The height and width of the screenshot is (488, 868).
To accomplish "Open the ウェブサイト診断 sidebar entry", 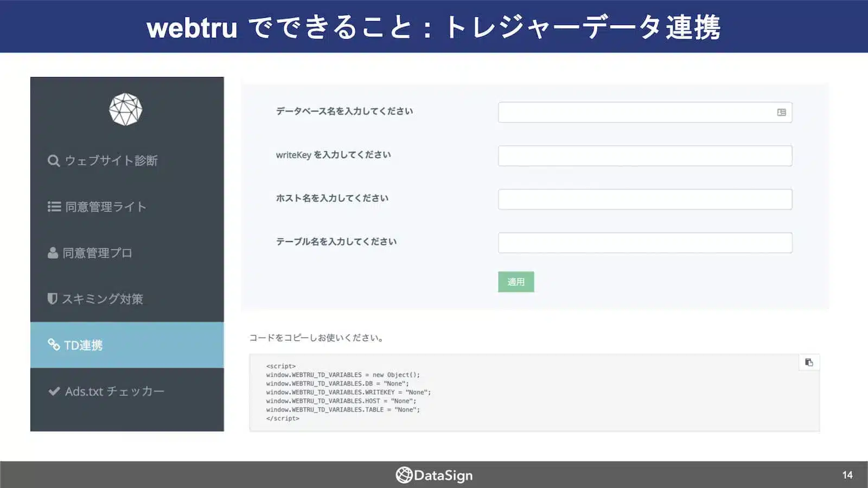I will click(x=111, y=160).
